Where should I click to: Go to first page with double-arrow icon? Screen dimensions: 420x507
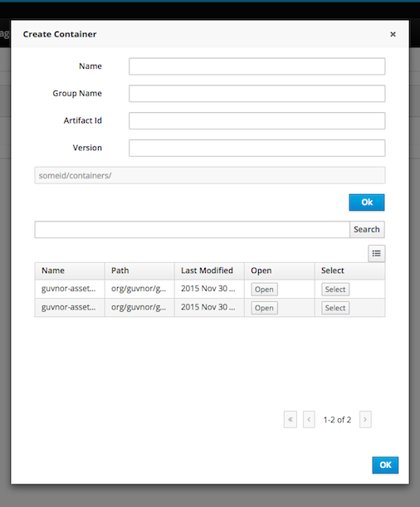[291, 419]
